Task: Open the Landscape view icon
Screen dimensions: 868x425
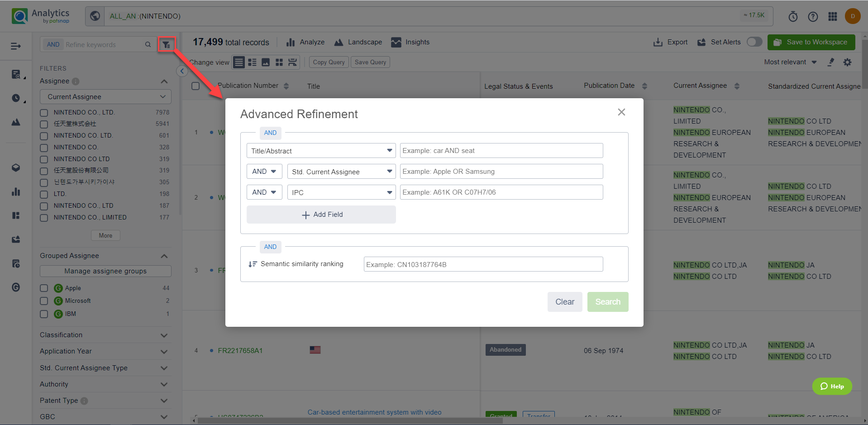Action: click(x=339, y=43)
